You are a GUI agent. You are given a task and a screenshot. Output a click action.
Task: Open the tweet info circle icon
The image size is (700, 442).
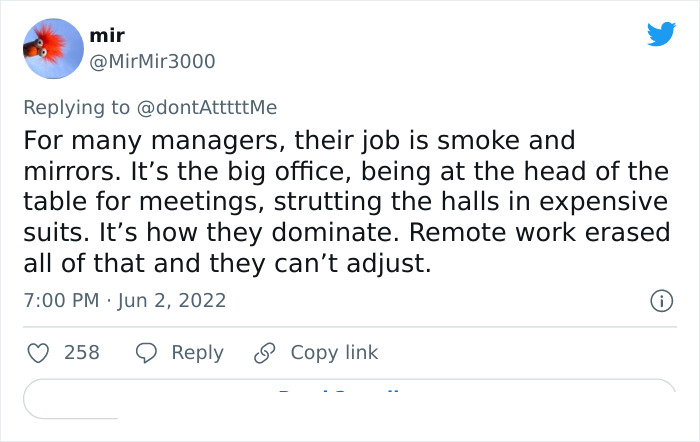tap(660, 300)
